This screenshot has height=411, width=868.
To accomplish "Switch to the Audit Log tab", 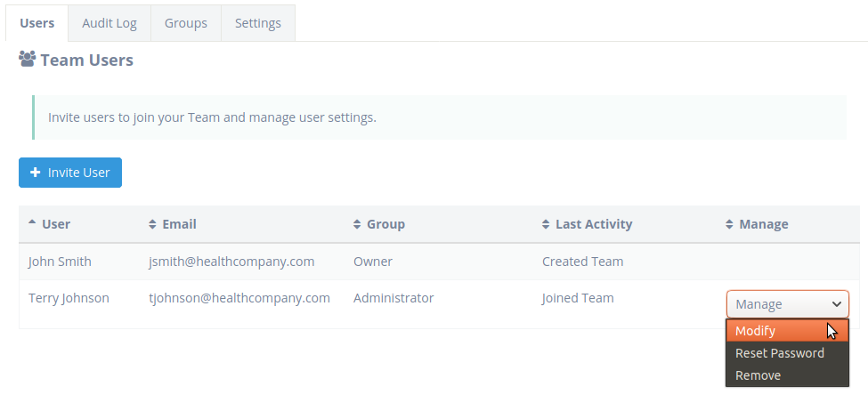I will pyautogui.click(x=110, y=23).
